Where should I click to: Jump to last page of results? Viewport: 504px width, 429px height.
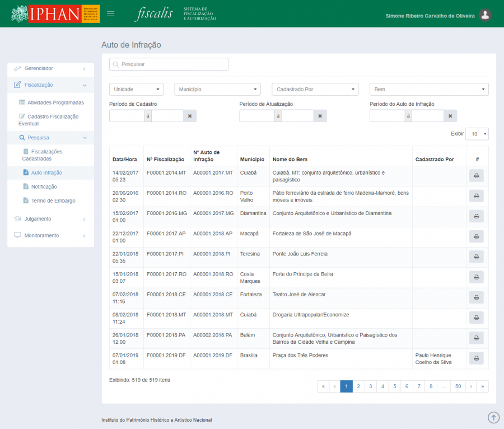[482, 386]
